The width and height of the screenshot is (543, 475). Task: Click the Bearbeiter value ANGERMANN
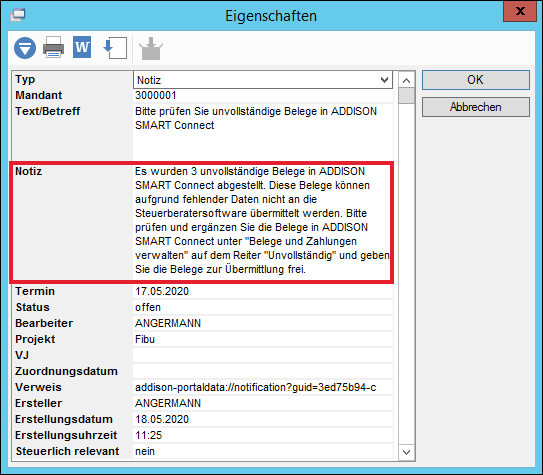coord(168,323)
